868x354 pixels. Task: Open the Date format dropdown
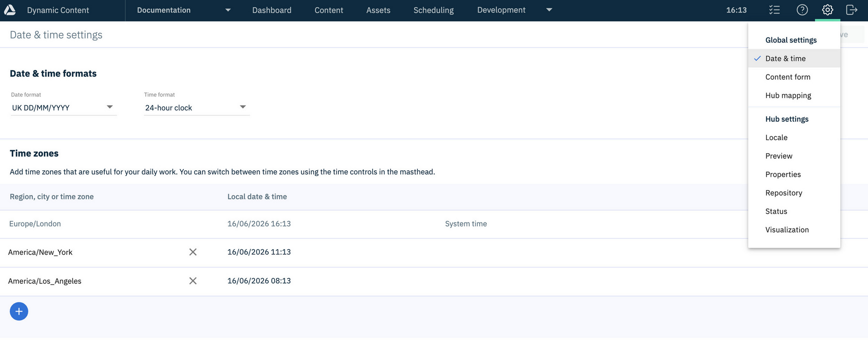[63, 108]
